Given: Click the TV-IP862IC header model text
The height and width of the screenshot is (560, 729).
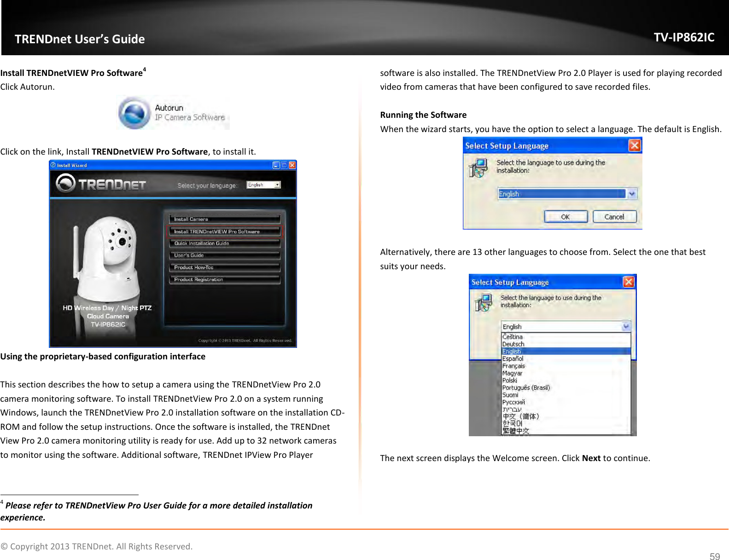Looking at the screenshot, I should [684, 37].
